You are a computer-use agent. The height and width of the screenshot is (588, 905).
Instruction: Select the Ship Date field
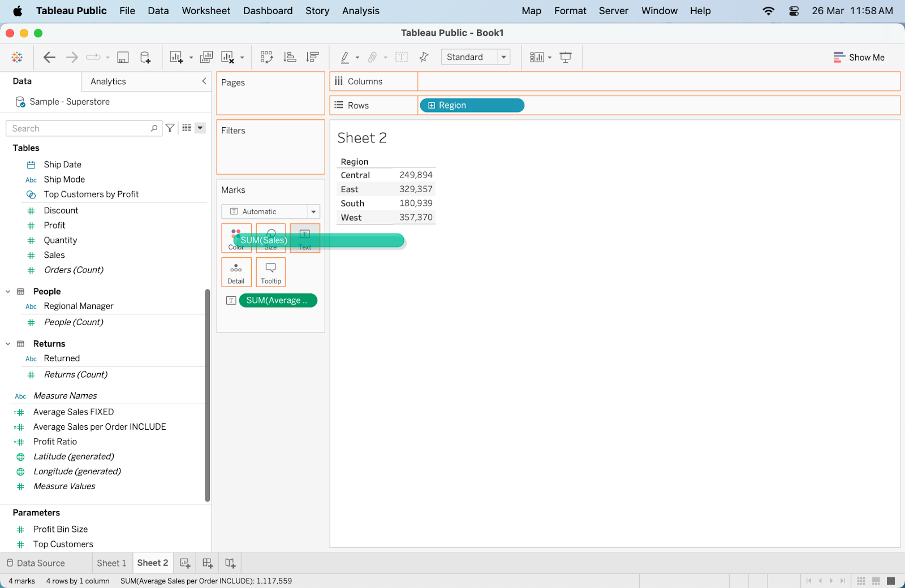[x=62, y=165]
